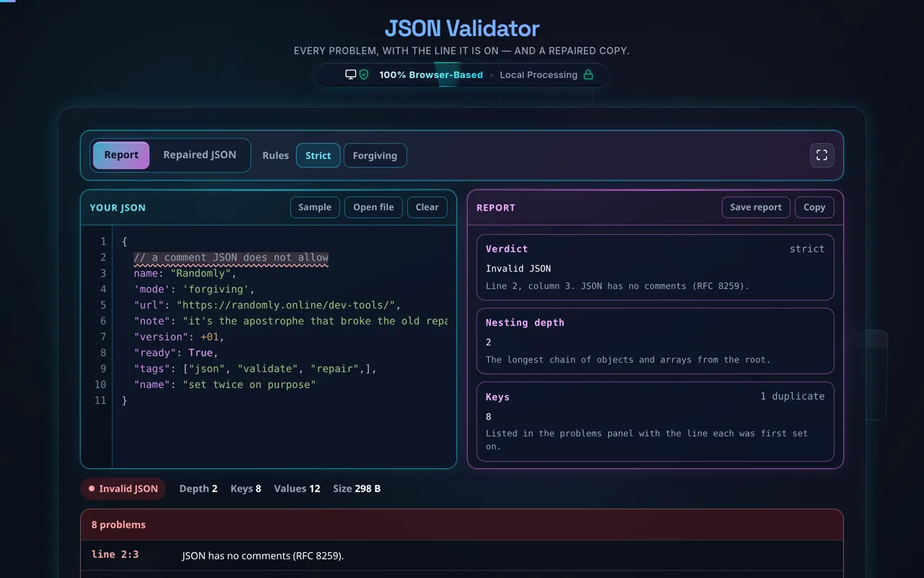
Task: Click the 8 problems panel header
Action: click(x=462, y=525)
